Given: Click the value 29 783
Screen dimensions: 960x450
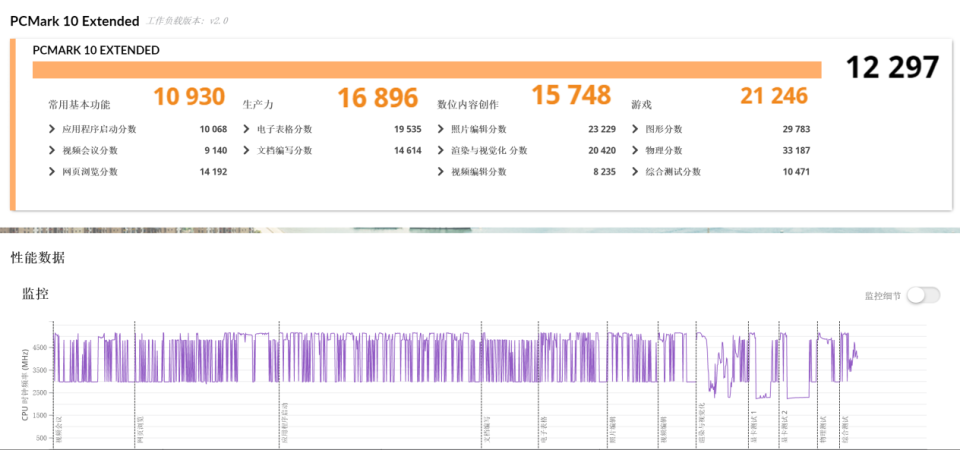Looking at the screenshot, I should pos(796,129).
